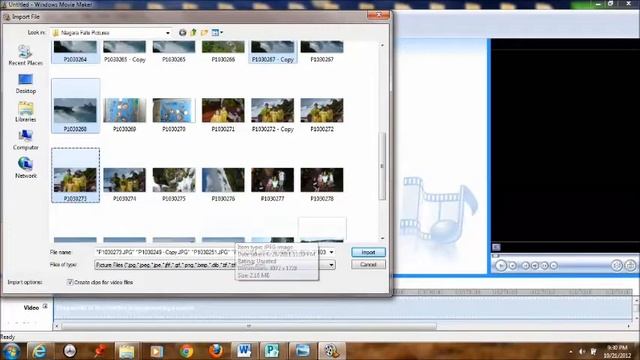This screenshot has width=640, height=360.
Task: Select the P1030275 thumbnail
Action: [x=174, y=184]
